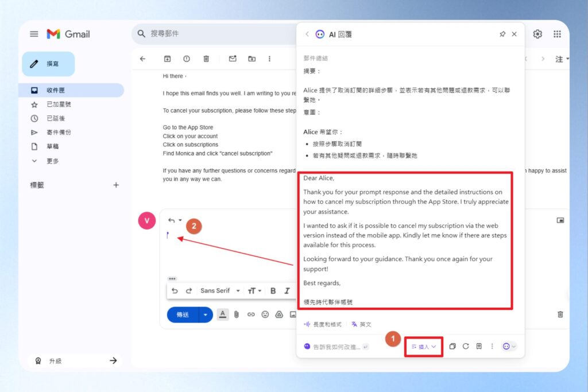This screenshot has height=392, width=588.
Task: Insert emoji using the smiley icon
Action: (265, 315)
